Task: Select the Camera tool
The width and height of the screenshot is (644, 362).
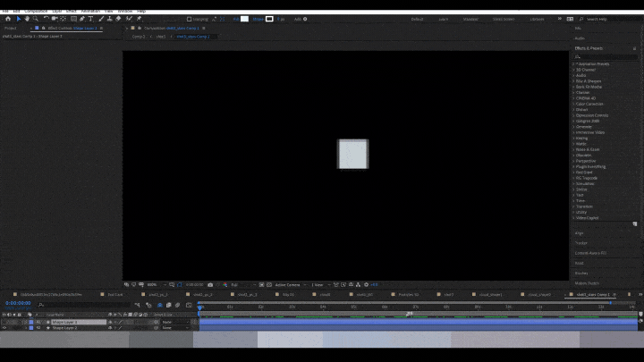Action: point(55,19)
